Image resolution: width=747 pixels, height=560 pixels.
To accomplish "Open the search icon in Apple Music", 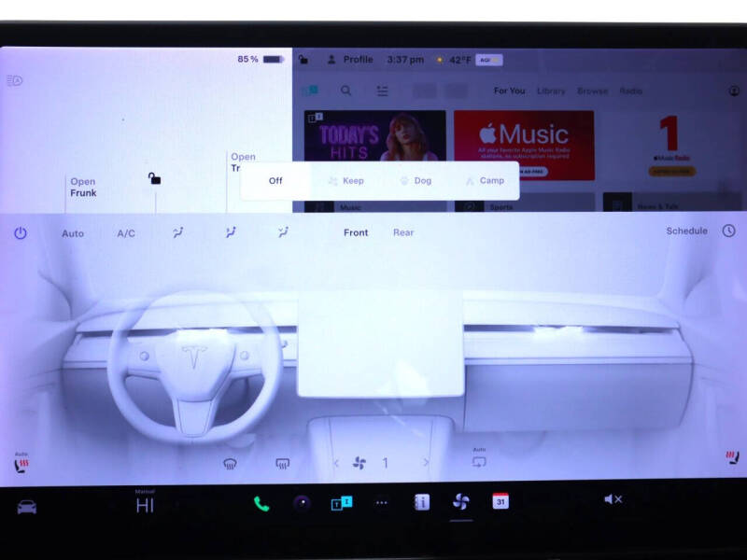I will (346, 91).
